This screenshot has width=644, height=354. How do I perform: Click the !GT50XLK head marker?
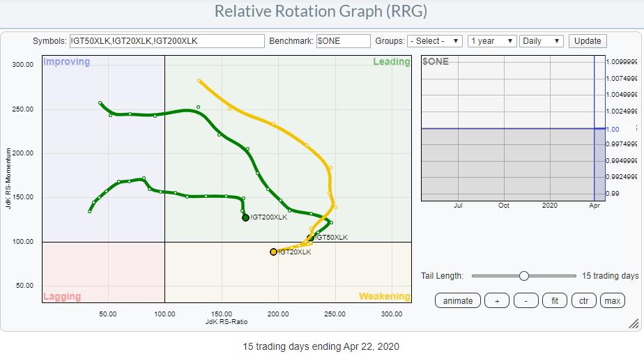click(x=310, y=238)
